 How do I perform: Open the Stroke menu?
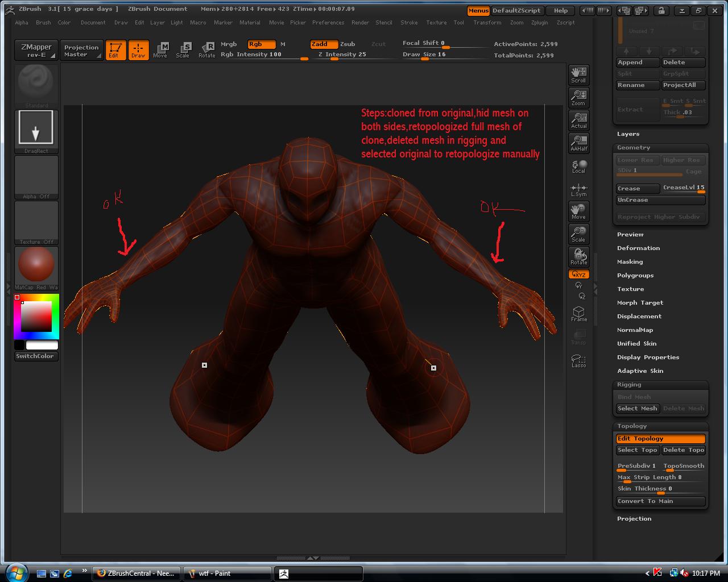409,23
